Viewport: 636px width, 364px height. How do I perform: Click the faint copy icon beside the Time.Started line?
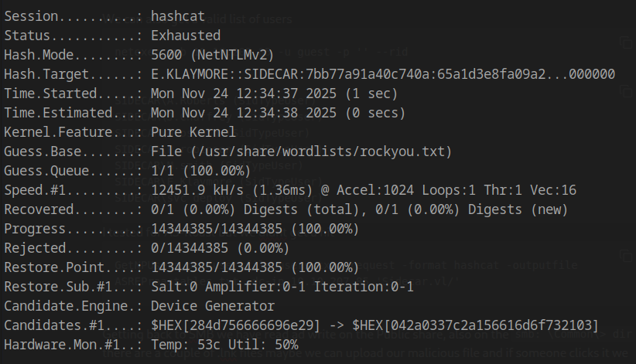(625, 92)
